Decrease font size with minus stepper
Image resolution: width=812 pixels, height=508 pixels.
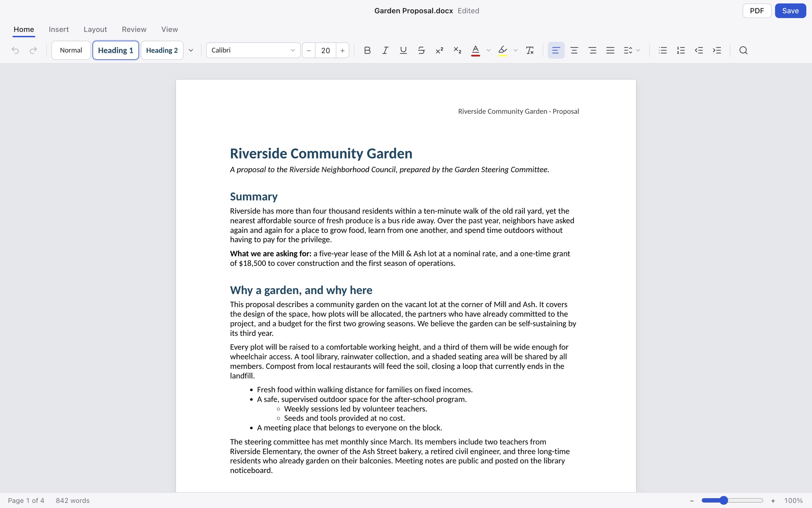tap(309, 50)
